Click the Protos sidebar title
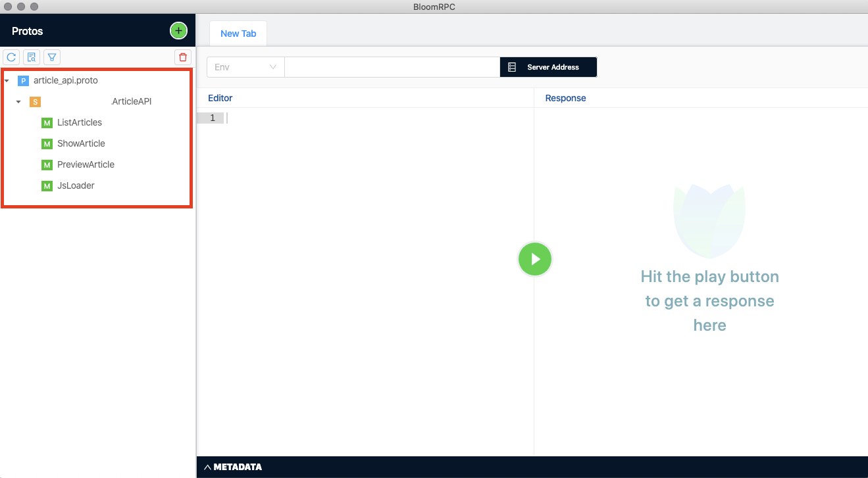This screenshot has height=478, width=868. tap(28, 31)
